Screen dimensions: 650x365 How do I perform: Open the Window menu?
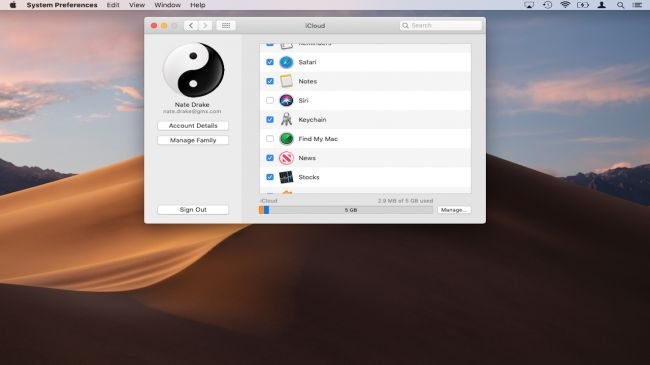(167, 5)
